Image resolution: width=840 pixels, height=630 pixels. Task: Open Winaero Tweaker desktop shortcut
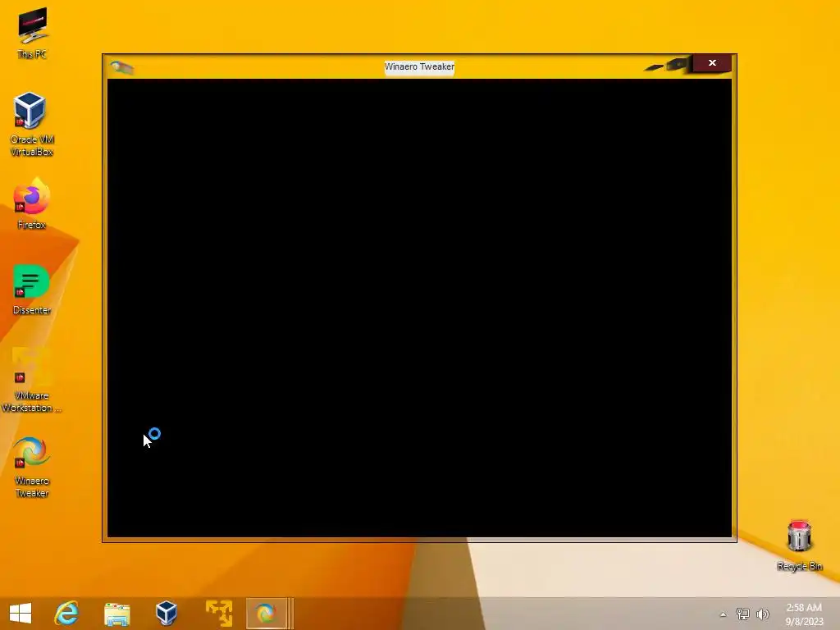click(x=32, y=467)
